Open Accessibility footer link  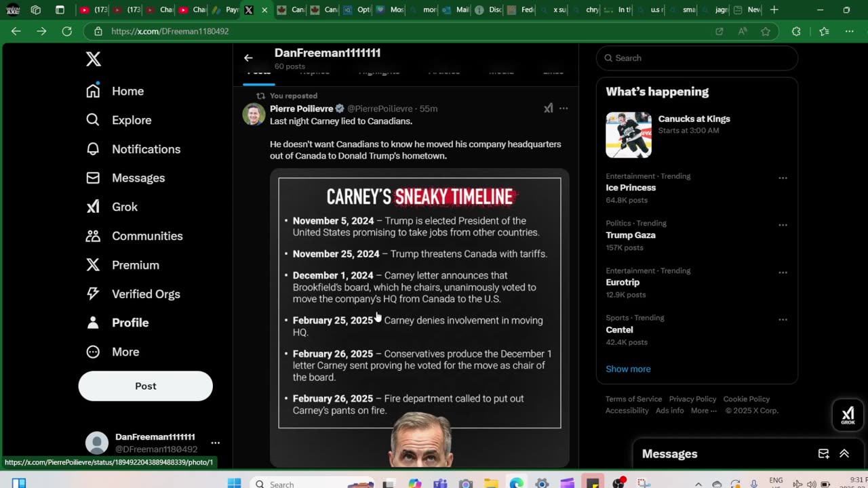(x=627, y=411)
